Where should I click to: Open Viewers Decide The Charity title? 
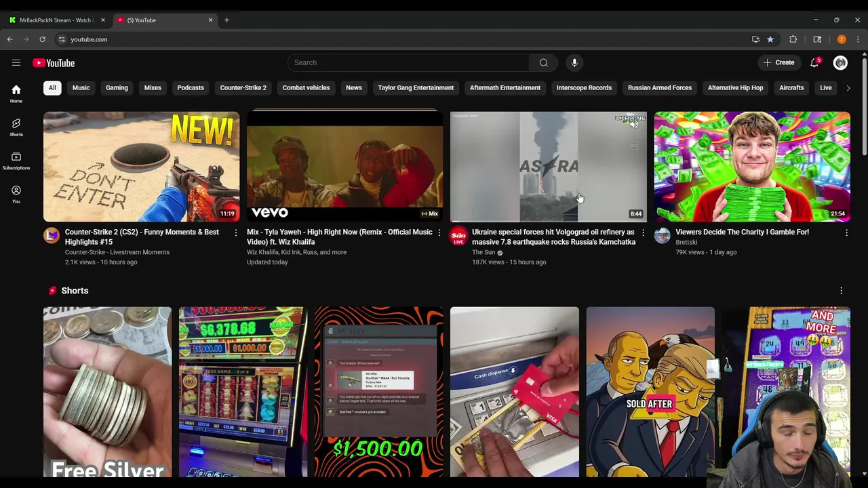pyautogui.click(x=742, y=232)
